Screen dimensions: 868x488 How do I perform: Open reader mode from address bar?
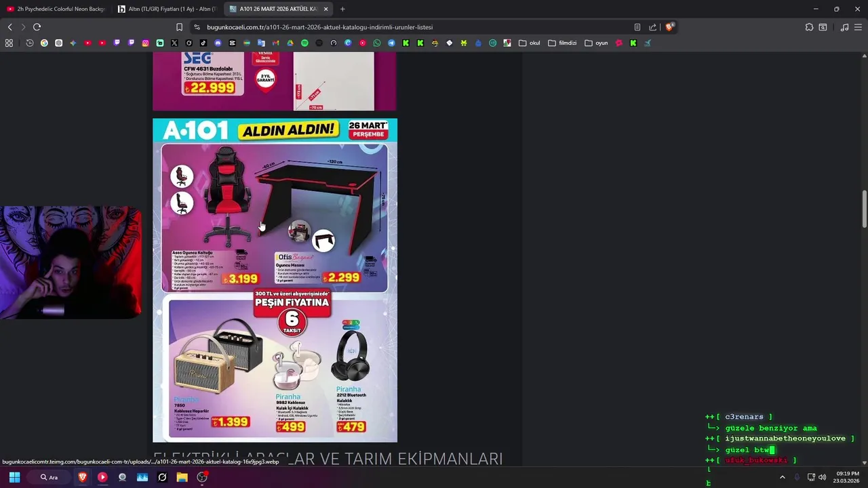click(x=637, y=27)
